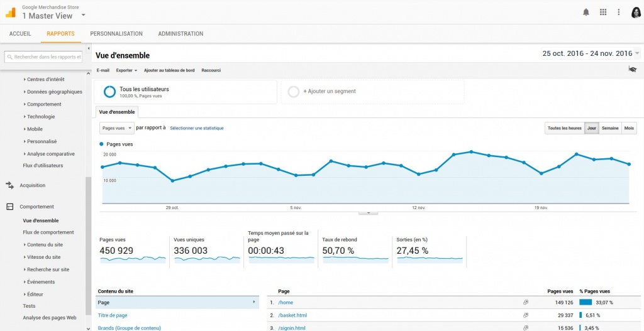Click the Pages vues scorecard 450 929
The width and height of the screenshot is (644, 331).
(133, 251)
